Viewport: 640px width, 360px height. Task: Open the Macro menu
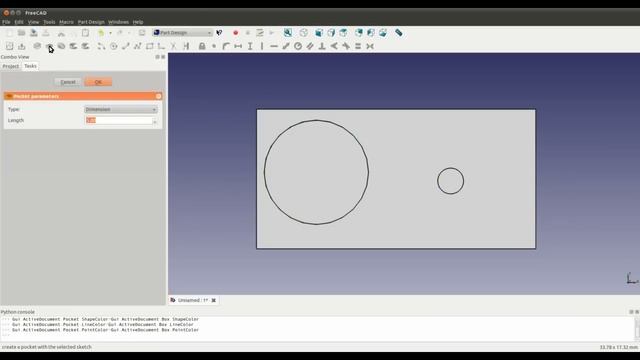coord(67,22)
